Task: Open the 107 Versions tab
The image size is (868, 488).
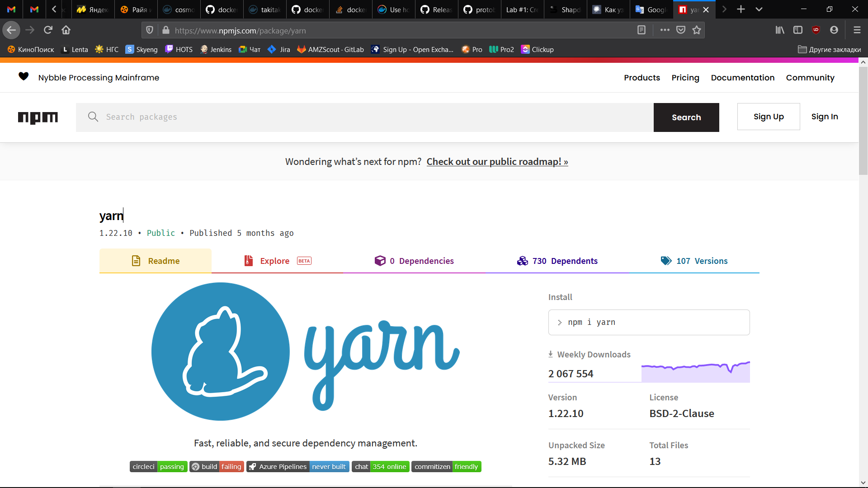Action: (x=702, y=261)
